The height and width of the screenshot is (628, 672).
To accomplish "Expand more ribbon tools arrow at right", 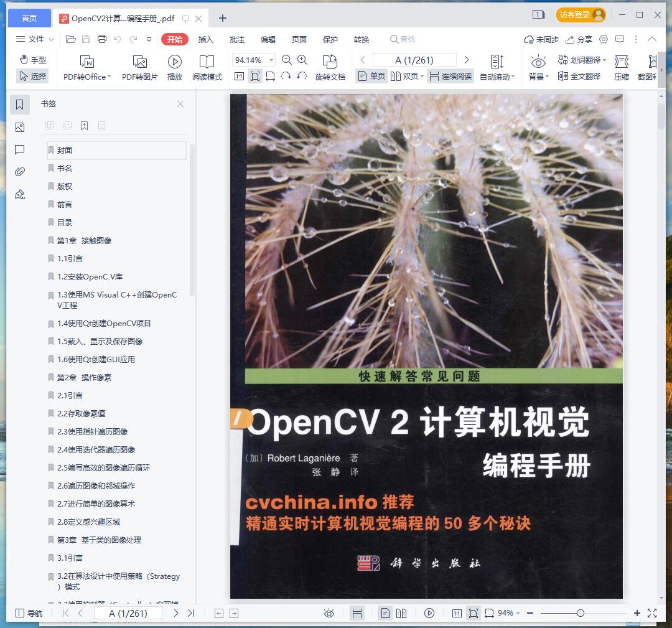I will pos(661,69).
